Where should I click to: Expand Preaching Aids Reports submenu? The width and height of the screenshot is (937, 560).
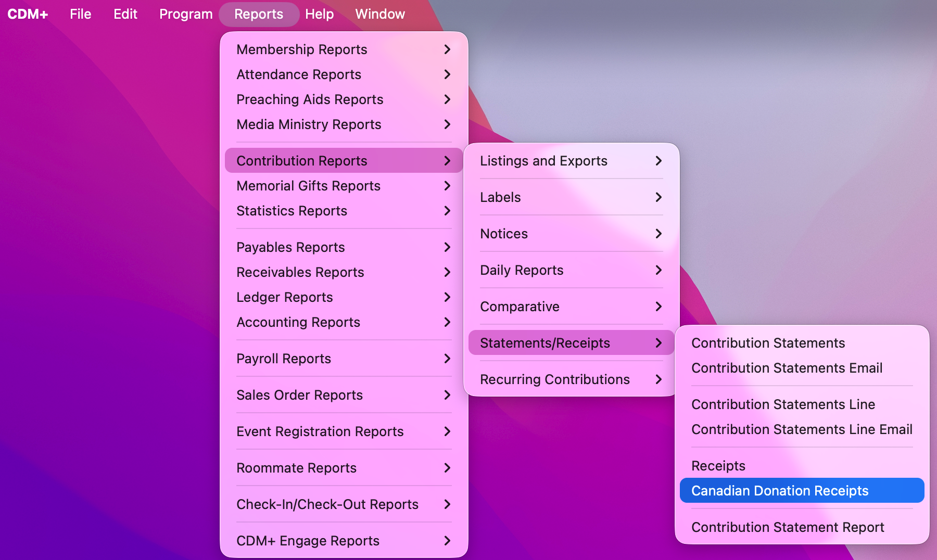coord(344,99)
